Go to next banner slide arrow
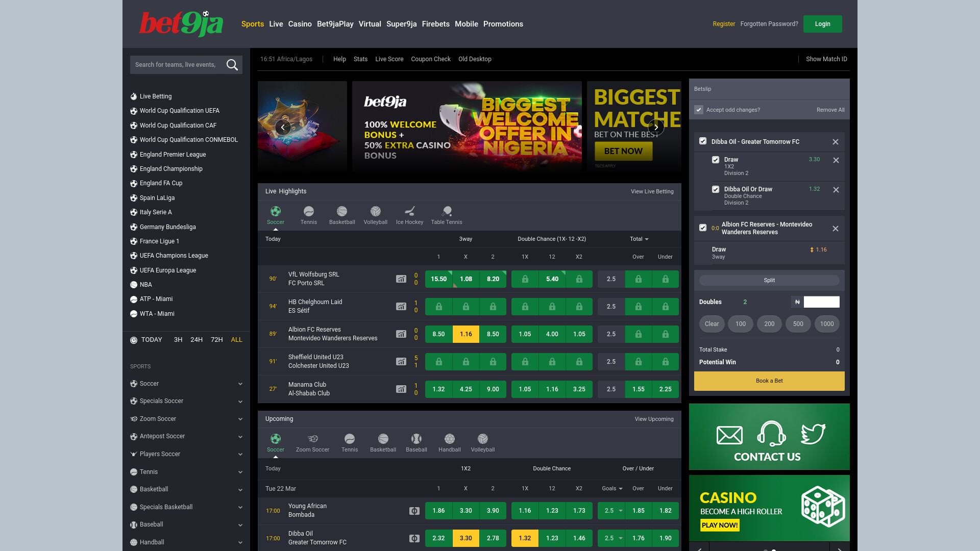 [656, 127]
